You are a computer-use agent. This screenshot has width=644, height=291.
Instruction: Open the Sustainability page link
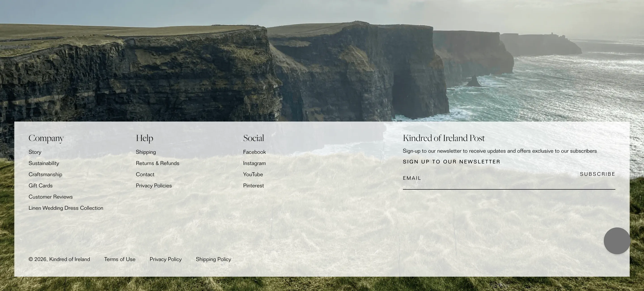point(44,163)
